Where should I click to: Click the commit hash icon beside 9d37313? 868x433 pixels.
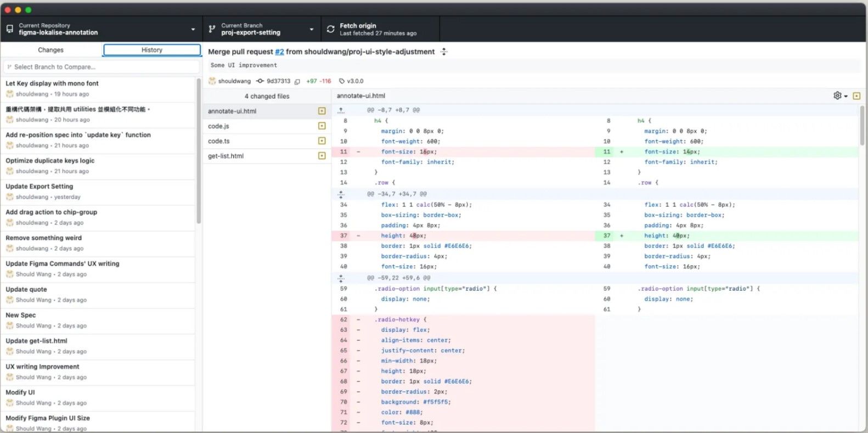point(260,81)
